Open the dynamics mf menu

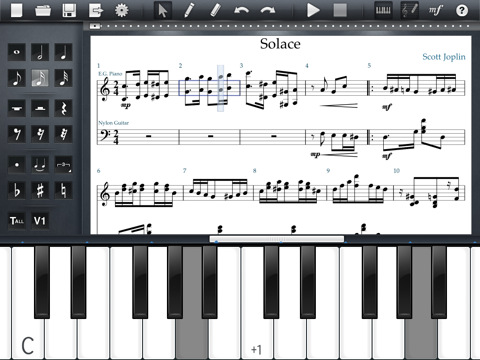(436, 10)
